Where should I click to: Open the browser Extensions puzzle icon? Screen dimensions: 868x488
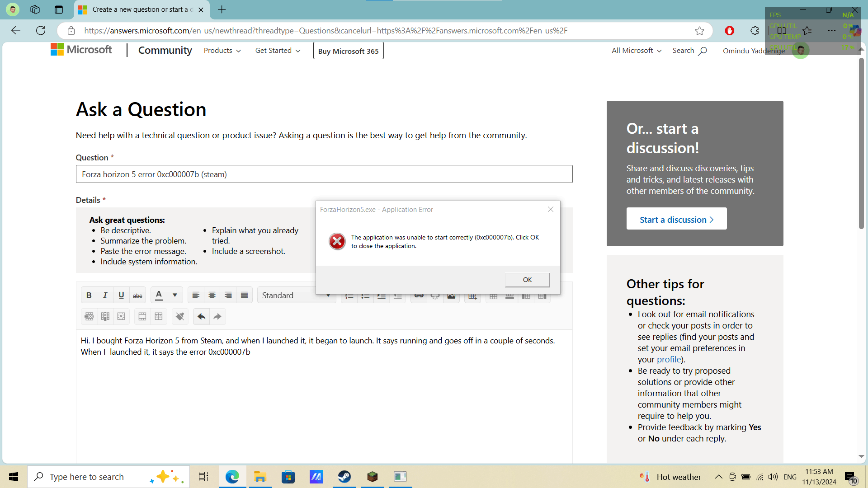click(x=755, y=30)
